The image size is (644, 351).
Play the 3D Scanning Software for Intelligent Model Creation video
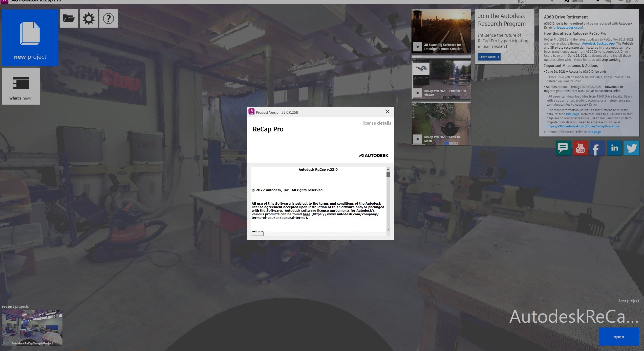point(418,47)
